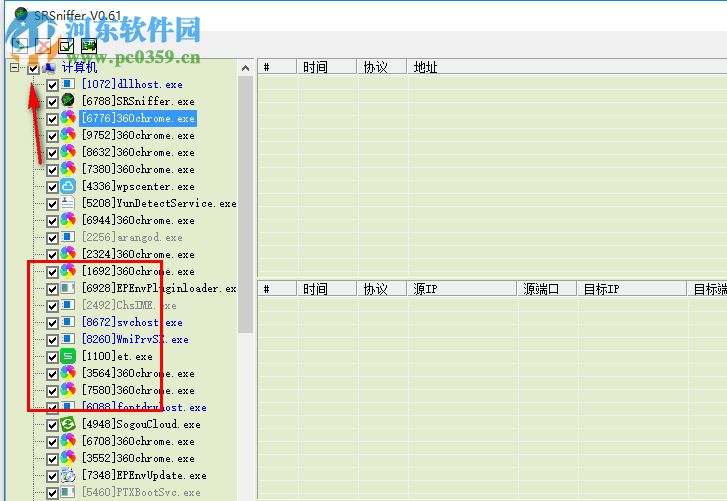Click the 源IP column header

click(462, 289)
